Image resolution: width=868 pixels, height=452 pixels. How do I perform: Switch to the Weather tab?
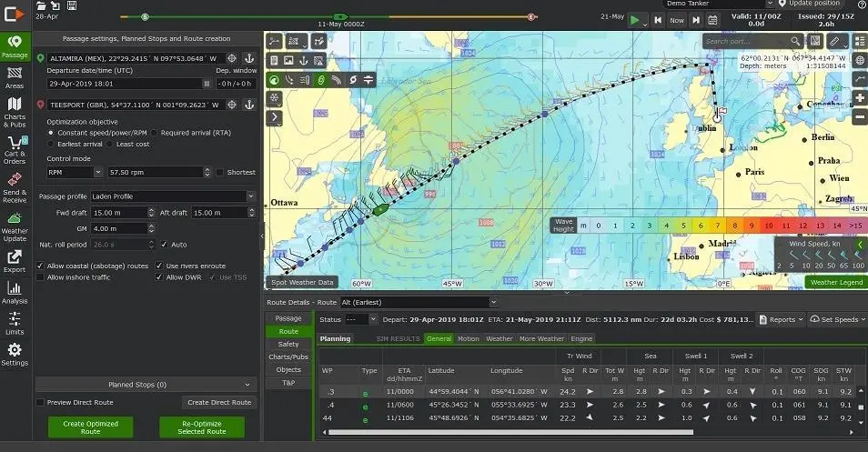tap(500, 338)
